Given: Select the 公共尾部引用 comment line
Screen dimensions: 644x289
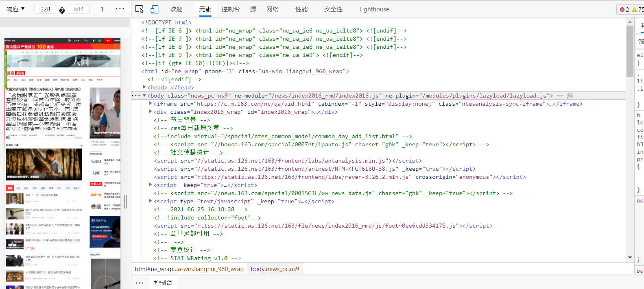Looking at the screenshot, I should click(188, 234).
